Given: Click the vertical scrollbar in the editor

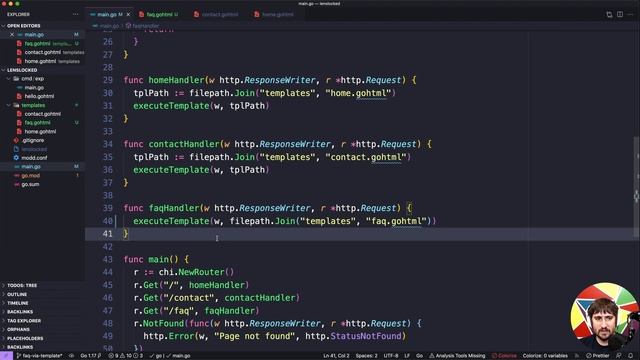Looking at the screenshot, I should coord(636,186).
